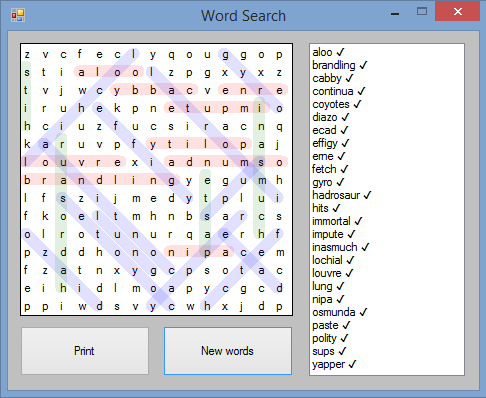Click 'sups' in the word list
486x398 pixels.
point(329,351)
